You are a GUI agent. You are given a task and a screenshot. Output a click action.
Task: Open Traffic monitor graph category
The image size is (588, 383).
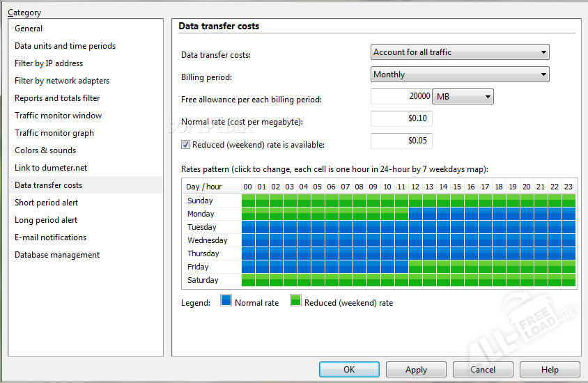(54, 133)
